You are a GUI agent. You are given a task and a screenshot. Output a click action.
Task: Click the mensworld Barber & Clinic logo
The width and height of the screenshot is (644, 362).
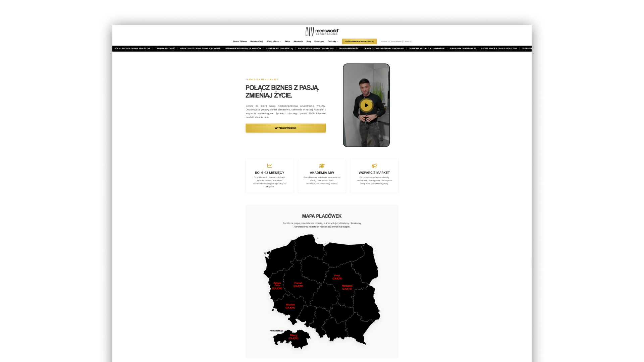coord(322,32)
